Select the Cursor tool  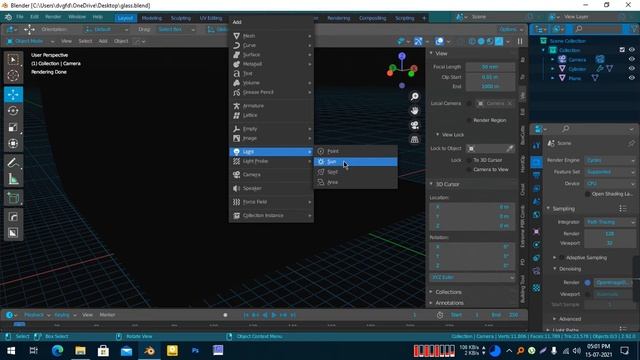click(x=13, y=76)
